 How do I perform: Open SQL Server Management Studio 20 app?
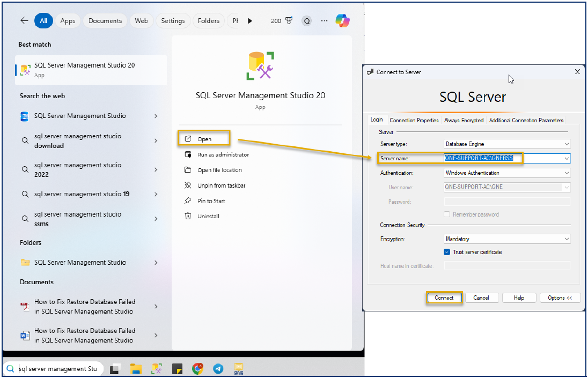(x=204, y=139)
